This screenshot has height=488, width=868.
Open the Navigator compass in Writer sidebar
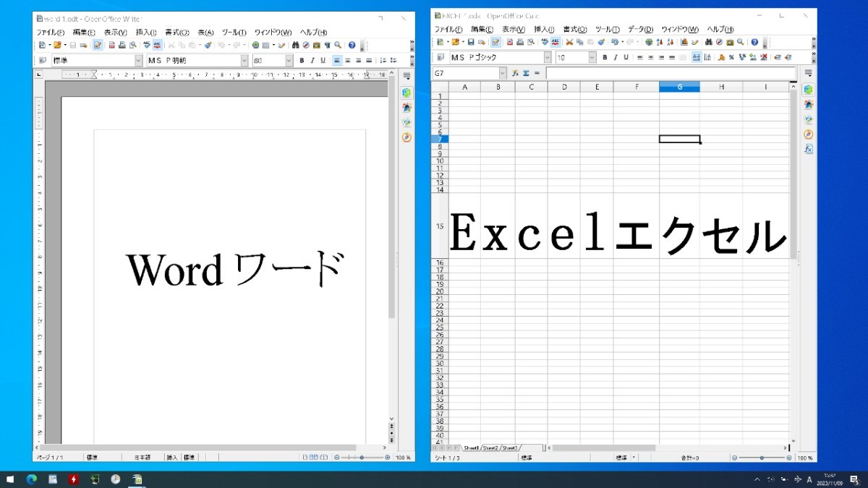pyautogui.click(x=407, y=137)
